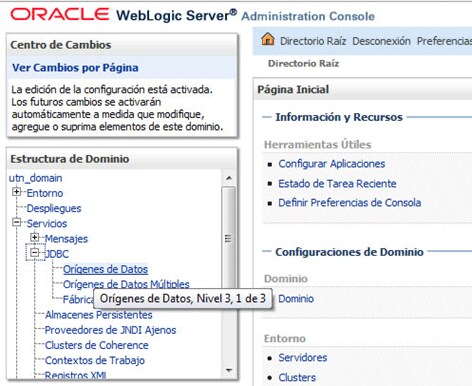This screenshot has width=472, height=386.
Task: Select utn_domain root node
Action: [x=36, y=178]
